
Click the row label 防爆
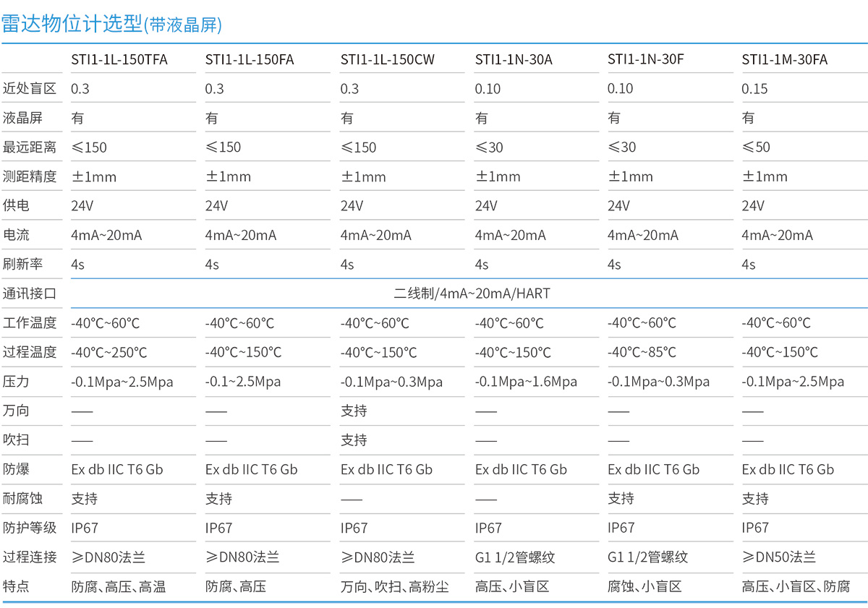(16, 469)
